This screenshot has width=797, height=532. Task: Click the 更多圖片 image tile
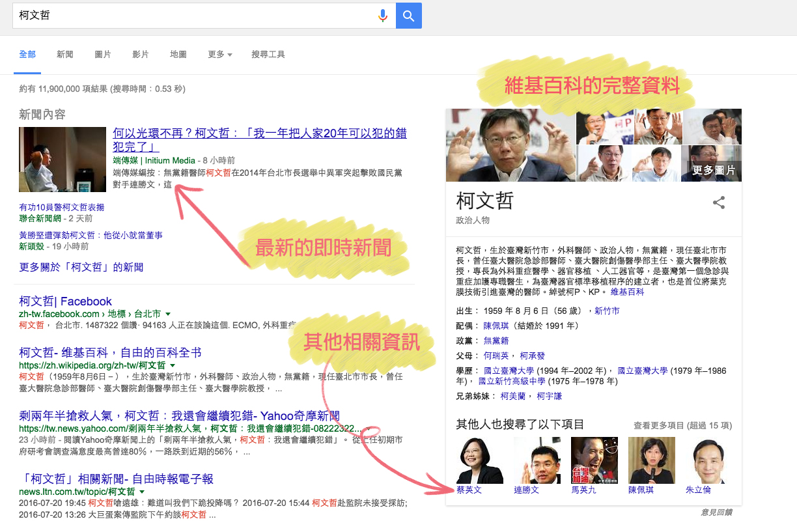click(712, 163)
